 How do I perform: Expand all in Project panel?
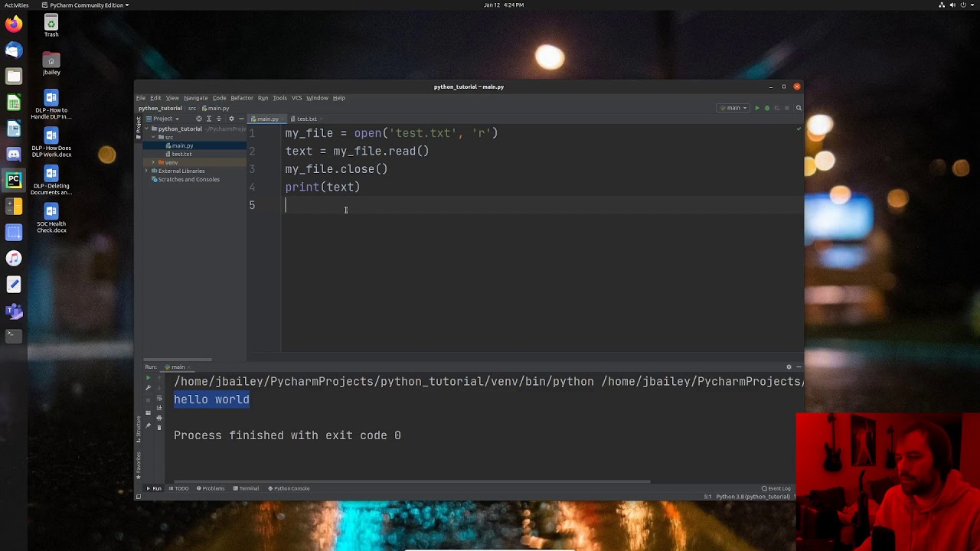point(209,119)
